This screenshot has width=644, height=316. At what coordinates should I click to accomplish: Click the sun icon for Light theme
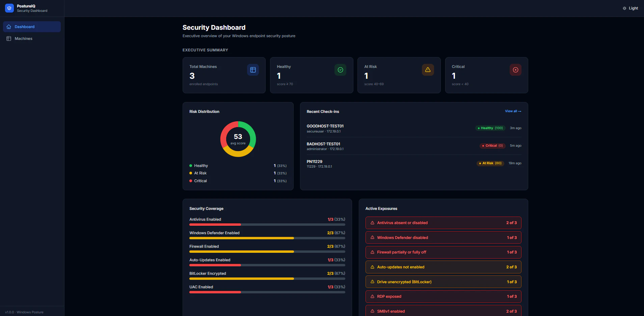pos(624,8)
